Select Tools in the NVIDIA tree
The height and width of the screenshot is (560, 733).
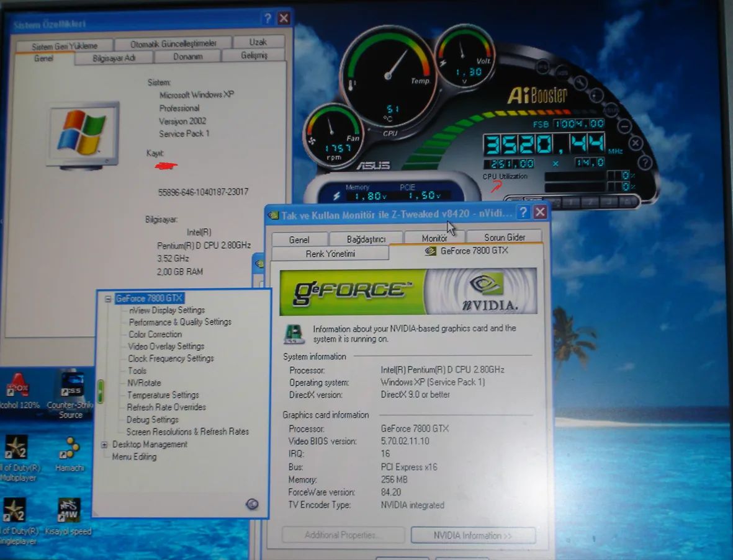coord(137,371)
